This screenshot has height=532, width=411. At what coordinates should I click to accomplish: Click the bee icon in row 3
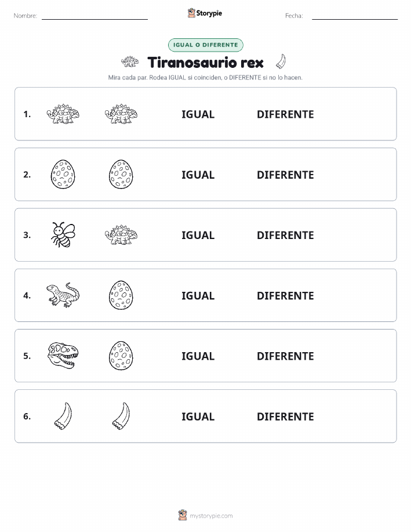(x=63, y=235)
